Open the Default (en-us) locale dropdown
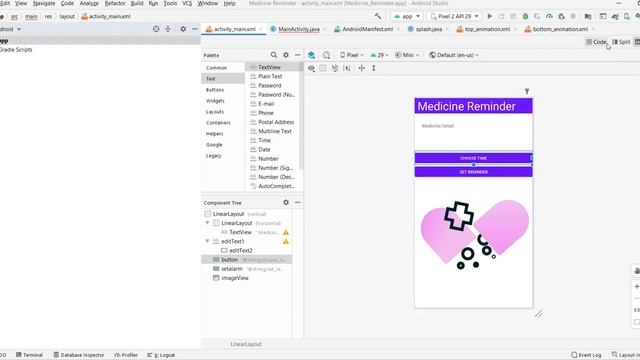This screenshot has width=640, height=360. click(x=454, y=55)
